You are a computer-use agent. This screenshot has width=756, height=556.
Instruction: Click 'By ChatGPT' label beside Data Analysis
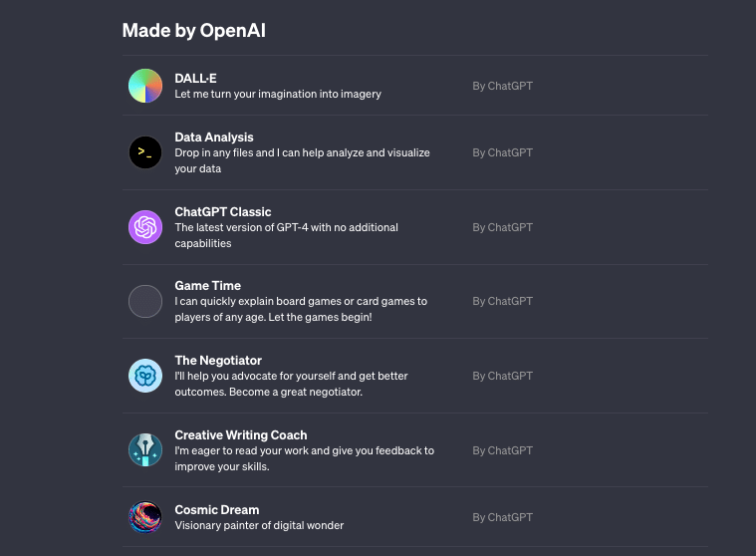pos(502,152)
